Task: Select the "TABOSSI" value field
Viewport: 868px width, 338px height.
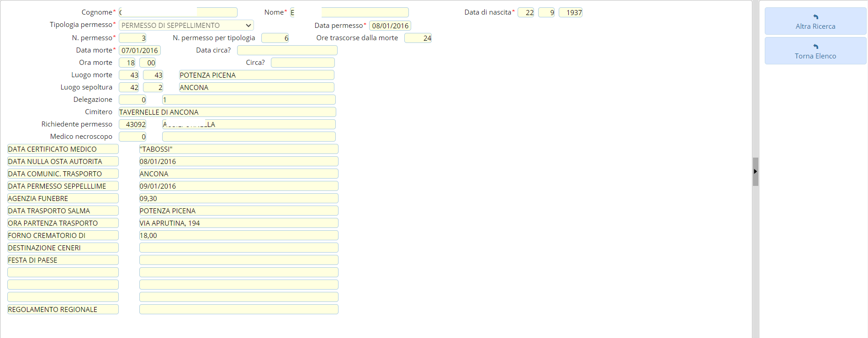Action: click(x=238, y=149)
